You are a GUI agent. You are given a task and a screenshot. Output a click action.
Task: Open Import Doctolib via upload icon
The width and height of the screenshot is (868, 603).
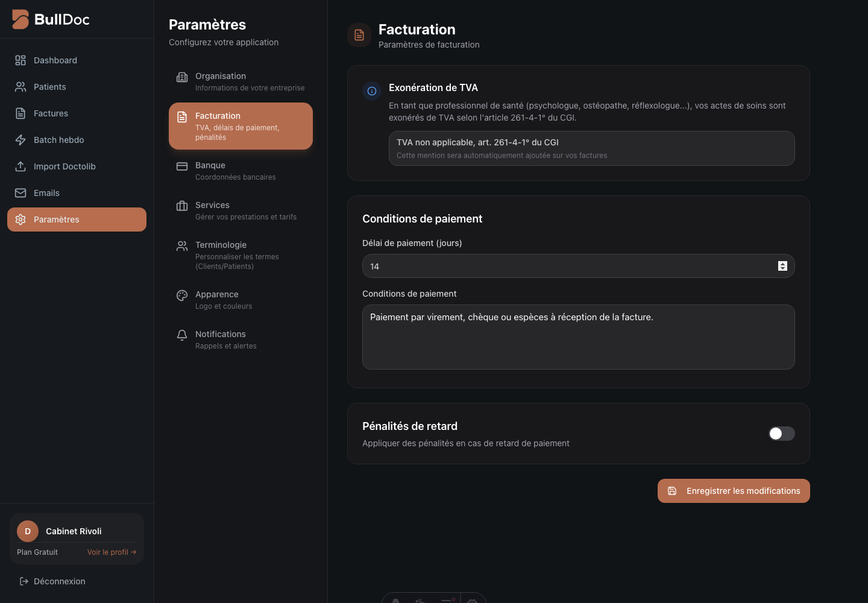click(20, 166)
